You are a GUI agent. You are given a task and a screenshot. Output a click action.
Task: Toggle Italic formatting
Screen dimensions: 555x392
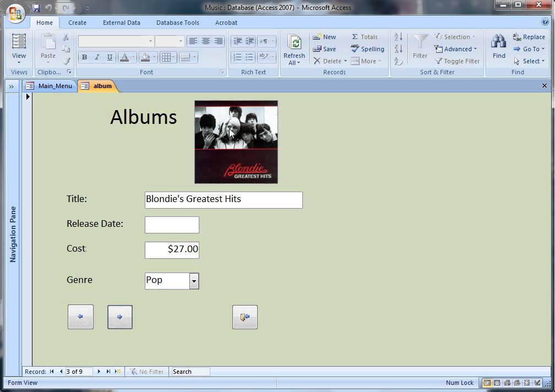coord(97,57)
